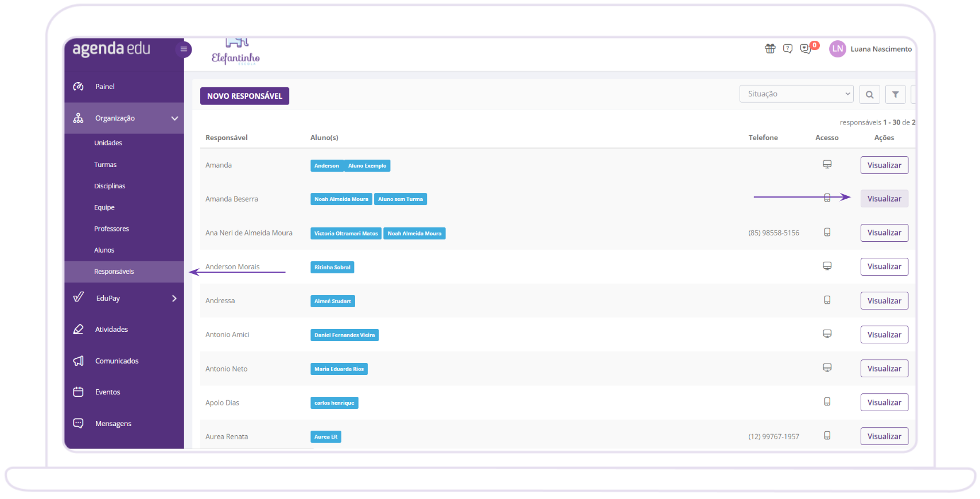The image size is (980, 499).
Task: Open the filter funnel button
Action: pyautogui.click(x=896, y=94)
